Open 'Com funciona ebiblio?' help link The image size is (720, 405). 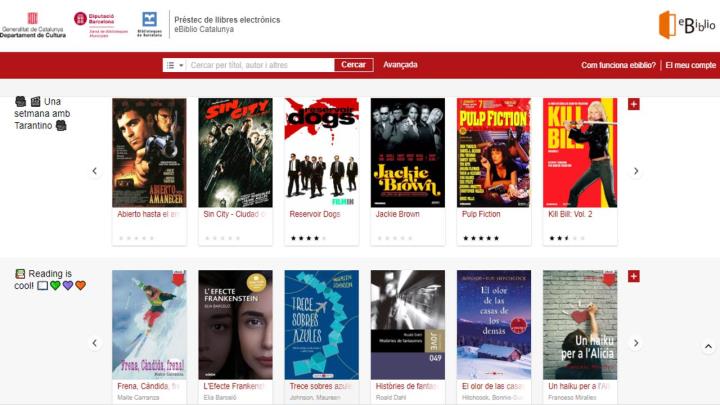618,65
